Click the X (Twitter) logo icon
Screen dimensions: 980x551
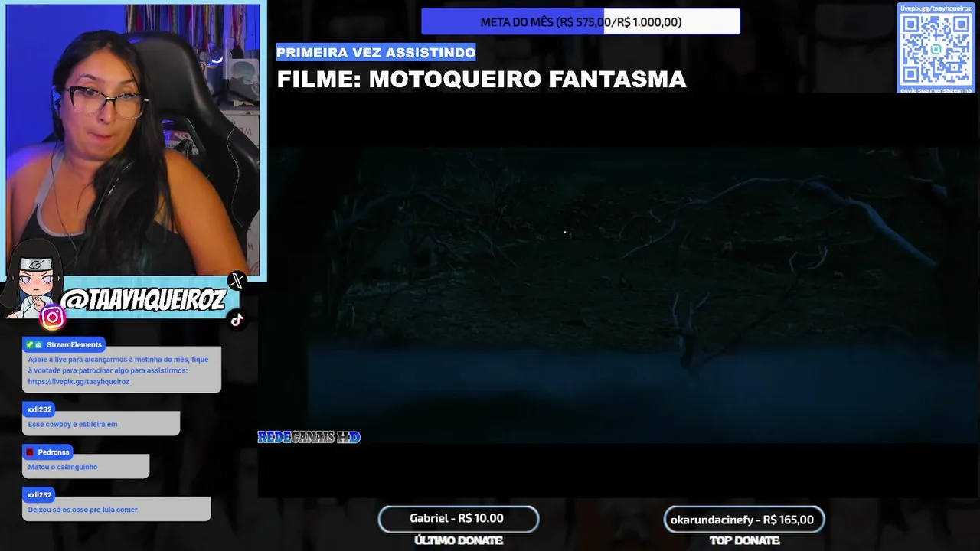237,281
